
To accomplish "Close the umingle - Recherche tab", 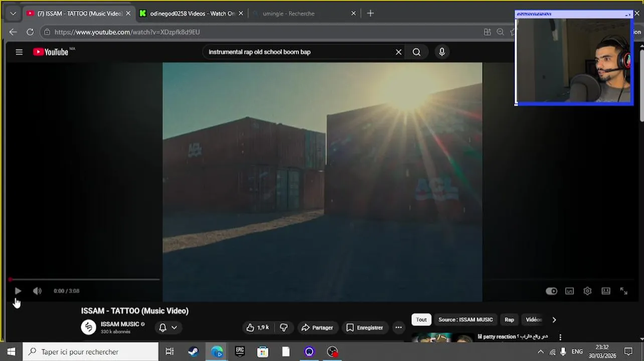I will (353, 14).
